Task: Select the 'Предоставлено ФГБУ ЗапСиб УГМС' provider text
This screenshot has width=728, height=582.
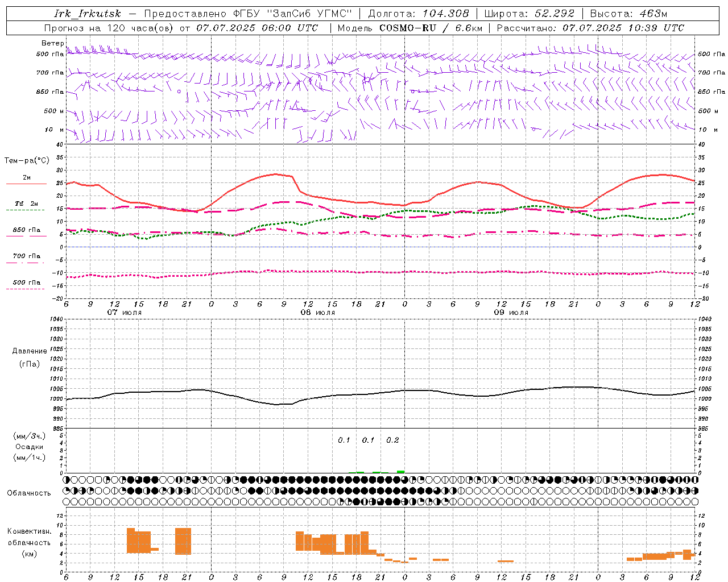Action: click(x=249, y=14)
